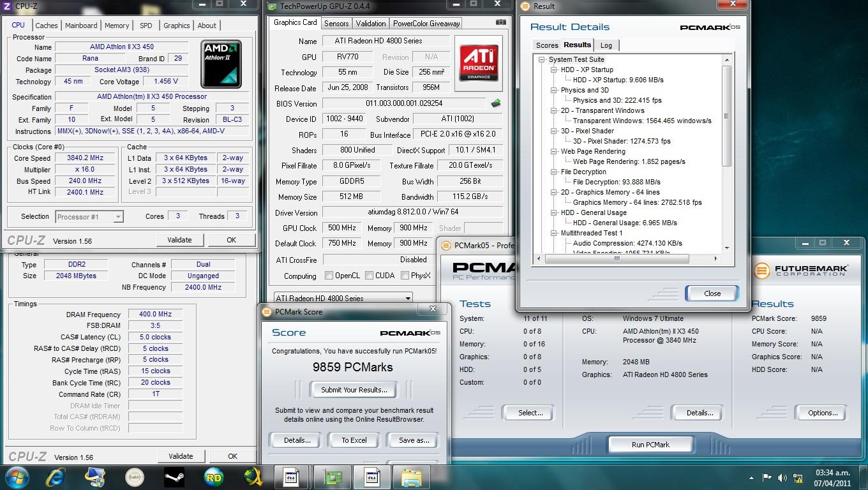
Task: Open the Validation tab in GPU-Z
Action: (370, 24)
